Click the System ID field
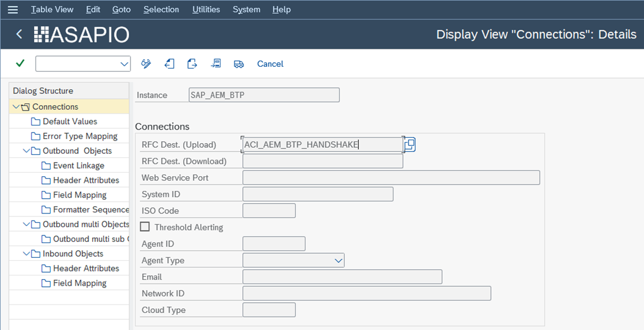The width and height of the screenshot is (644, 330). pos(318,194)
